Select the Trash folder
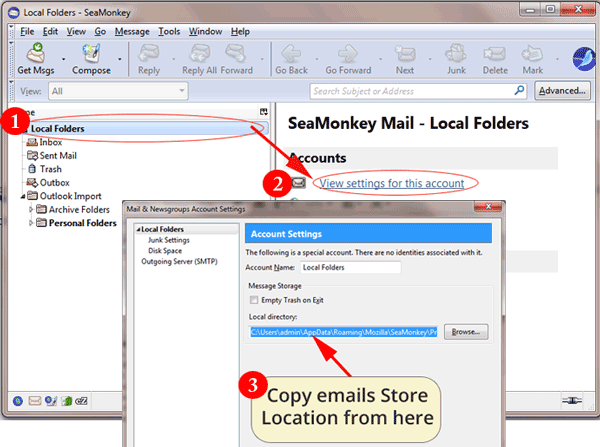 click(x=50, y=169)
